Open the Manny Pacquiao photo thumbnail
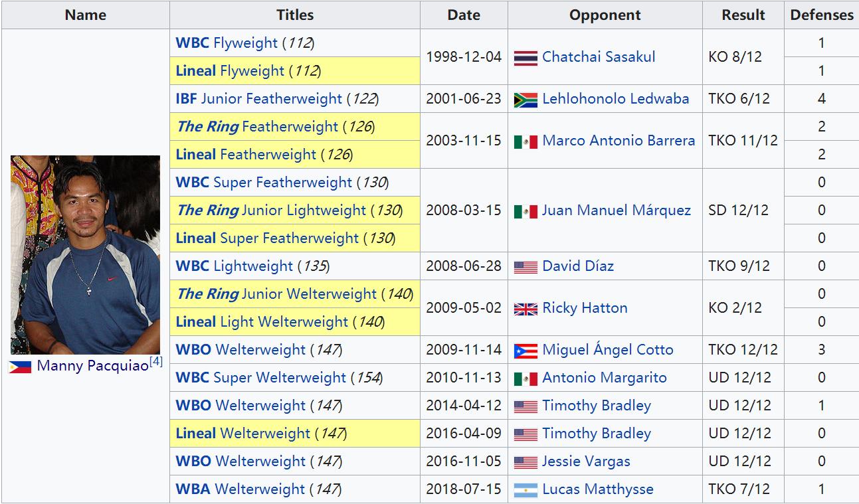 click(x=85, y=255)
